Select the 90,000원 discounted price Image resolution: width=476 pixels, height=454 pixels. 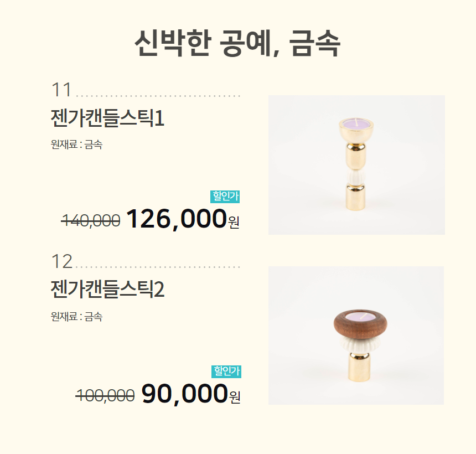(191, 394)
